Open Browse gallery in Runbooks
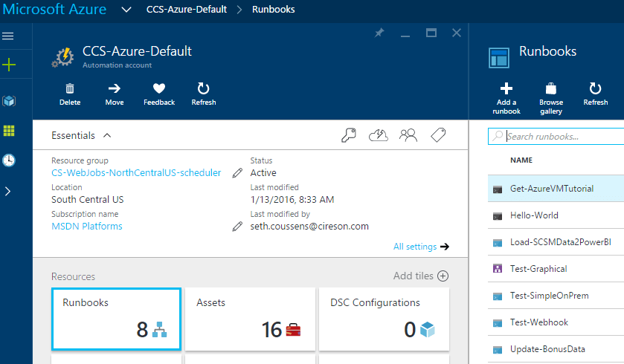The image size is (624, 364). click(551, 89)
